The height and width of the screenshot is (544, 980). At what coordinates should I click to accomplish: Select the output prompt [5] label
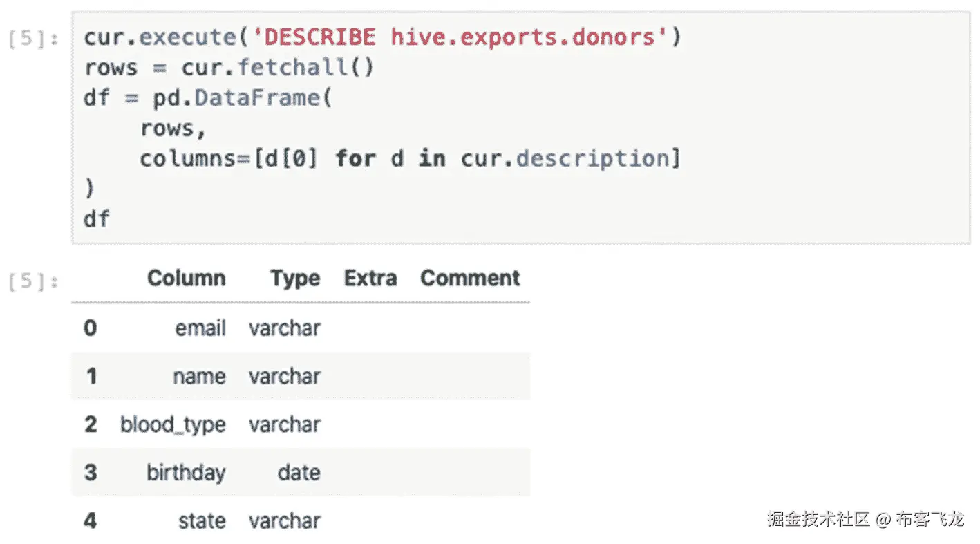pyautogui.click(x=34, y=281)
